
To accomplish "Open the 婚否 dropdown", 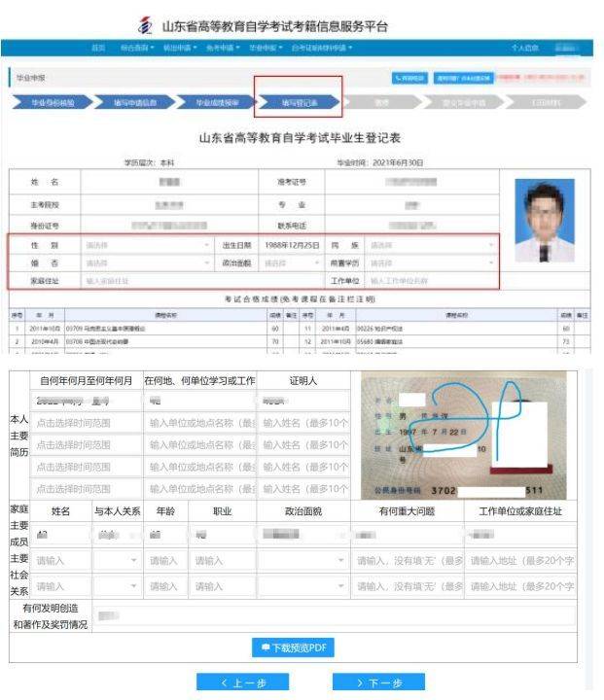I will pyautogui.click(x=147, y=262).
